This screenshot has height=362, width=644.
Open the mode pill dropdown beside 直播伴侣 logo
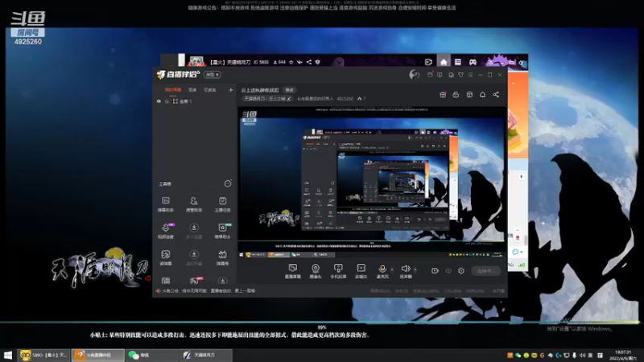pyautogui.click(x=213, y=75)
